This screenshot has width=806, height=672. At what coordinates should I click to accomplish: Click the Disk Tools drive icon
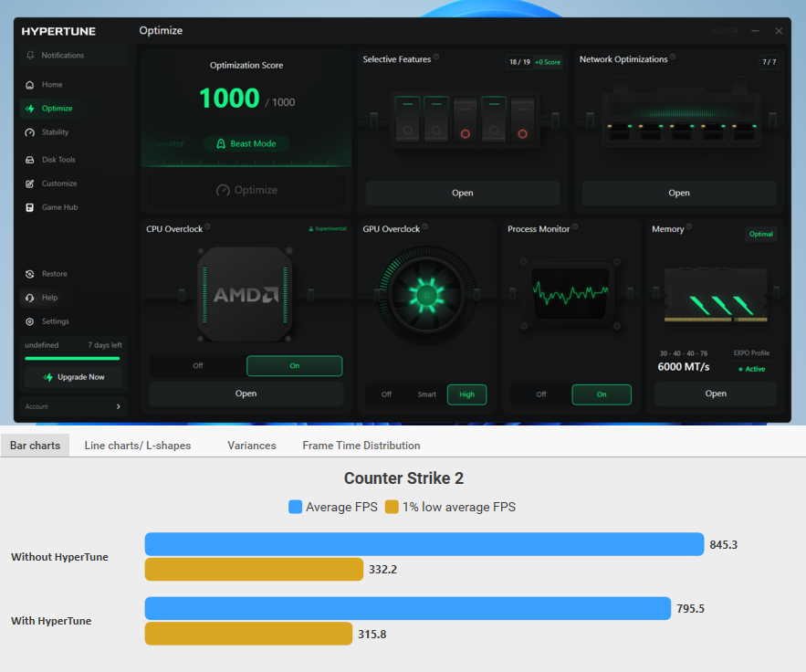pos(30,160)
